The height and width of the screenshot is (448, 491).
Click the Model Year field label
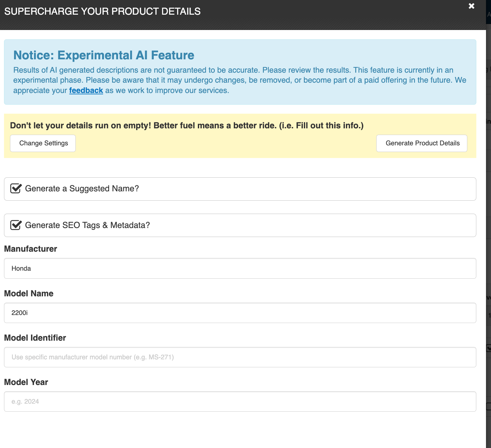[x=26, y=382]
